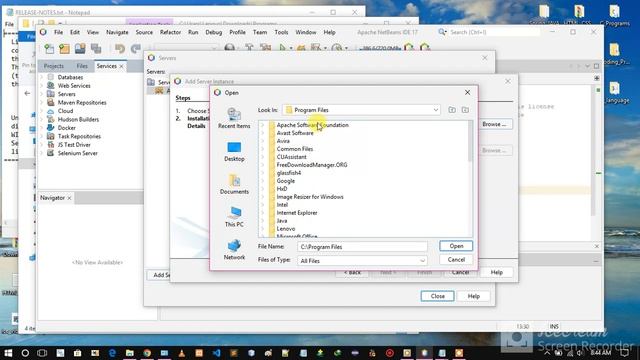Image resolution: width=640 pixels, height=360 pixels.
Task: Click the enabled Browse button
Action: tap(494, 124)
